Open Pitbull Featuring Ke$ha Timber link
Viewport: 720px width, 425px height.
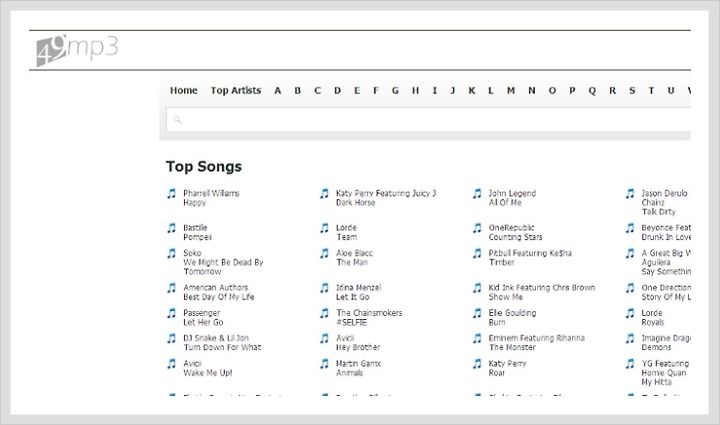[530, 257]
